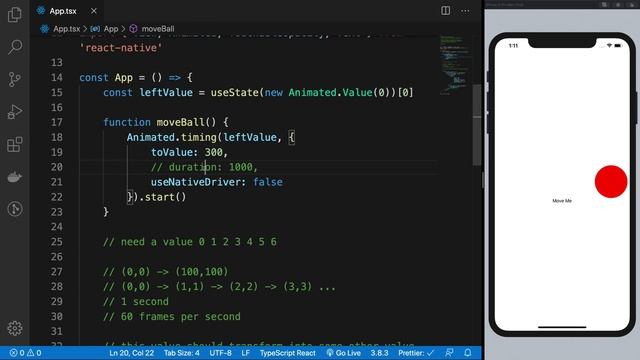Click App symbol in the breadcrumb
This screenshot has width=640, height=360.
click(111, 29)
